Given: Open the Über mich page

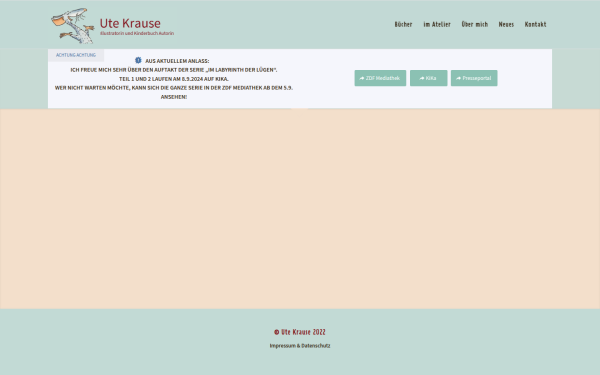Looking at the screenshot, I should pos(474,24).
